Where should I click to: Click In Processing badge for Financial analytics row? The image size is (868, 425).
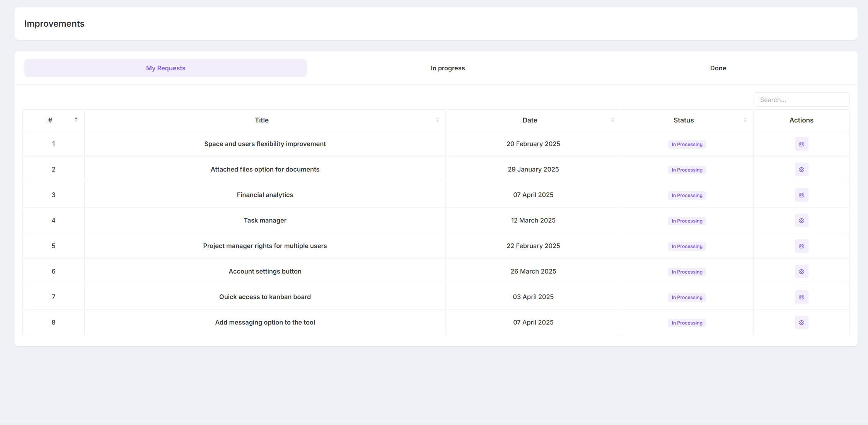point(687,195)
